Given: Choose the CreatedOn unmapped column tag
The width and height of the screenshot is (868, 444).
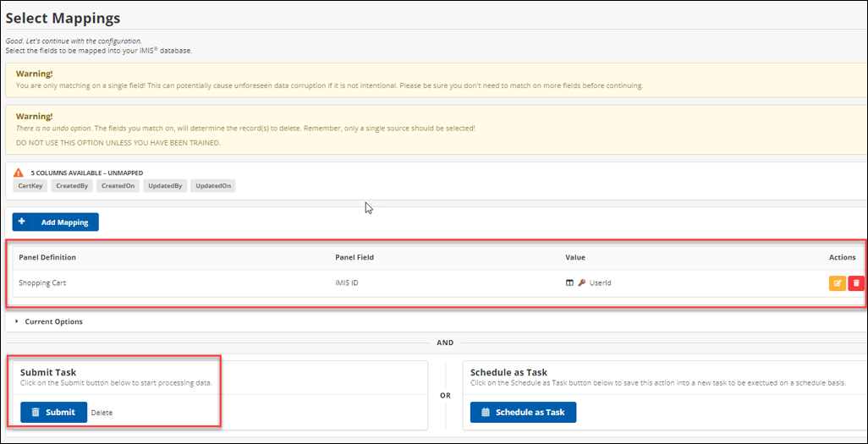Looking at the screenshot, I should tap(117, 186).
